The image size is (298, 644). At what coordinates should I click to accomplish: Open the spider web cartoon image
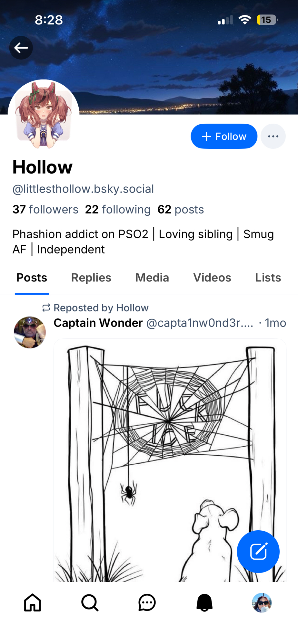tap(170, 451)
